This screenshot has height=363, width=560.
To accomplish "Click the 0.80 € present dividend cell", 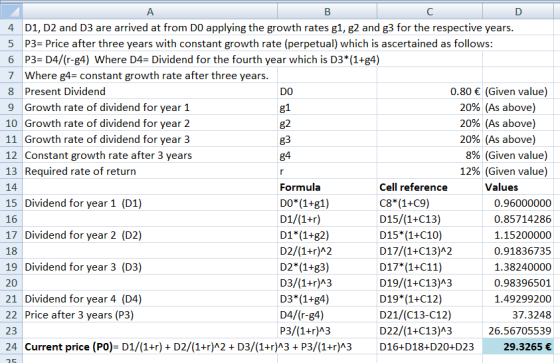I will [430, 91].
